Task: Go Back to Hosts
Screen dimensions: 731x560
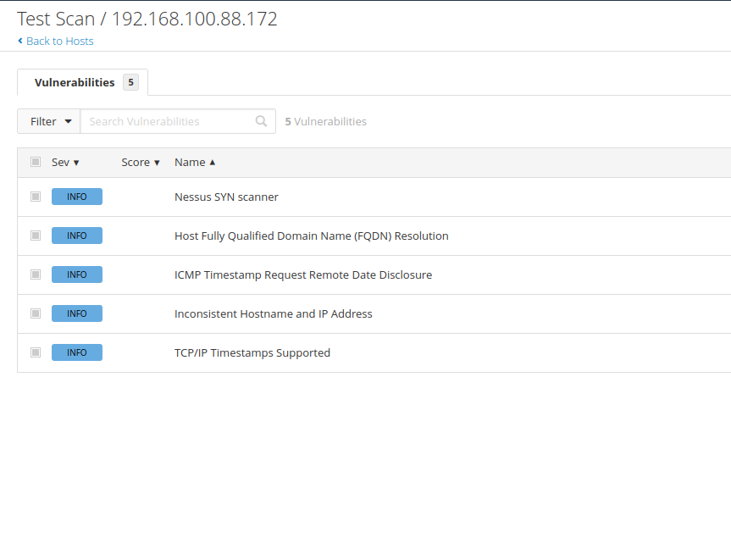Action: click(59, 41)
